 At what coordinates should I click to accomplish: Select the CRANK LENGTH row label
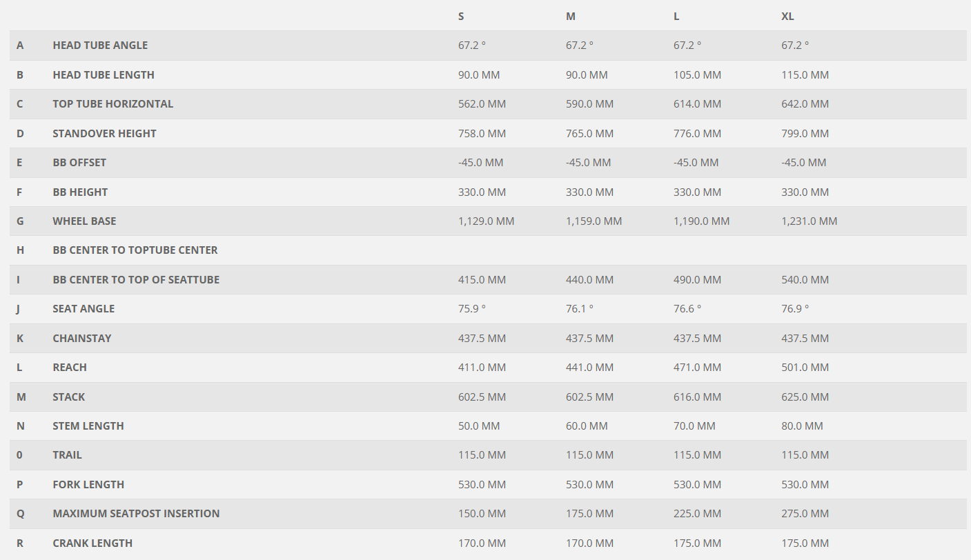(92, 543)
